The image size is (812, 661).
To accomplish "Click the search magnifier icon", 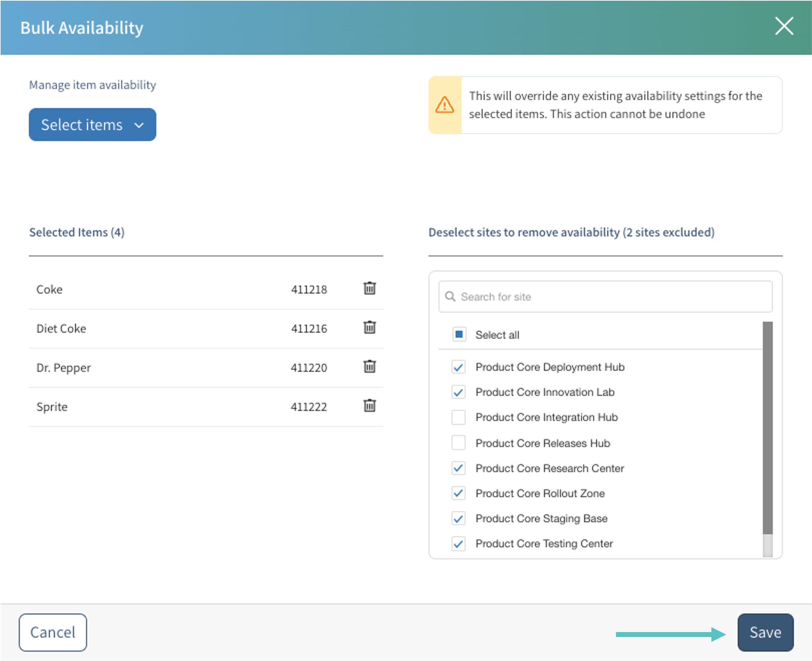I will 450,297.
